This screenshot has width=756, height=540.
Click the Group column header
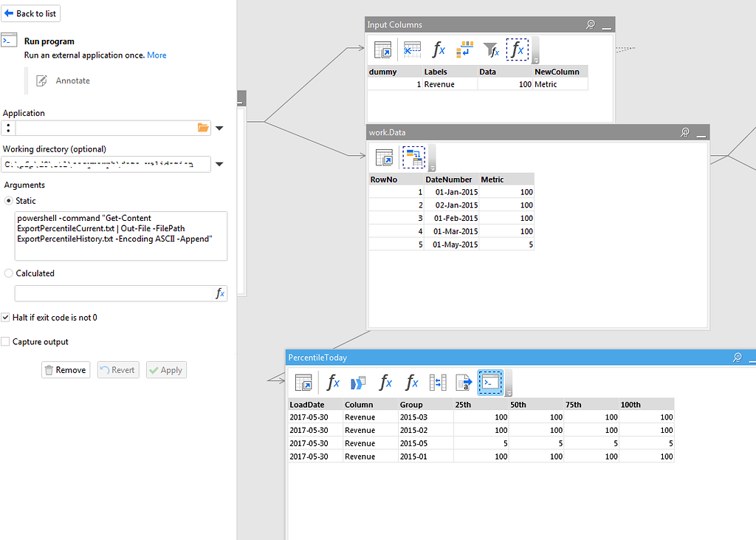(x=426, y=404)
